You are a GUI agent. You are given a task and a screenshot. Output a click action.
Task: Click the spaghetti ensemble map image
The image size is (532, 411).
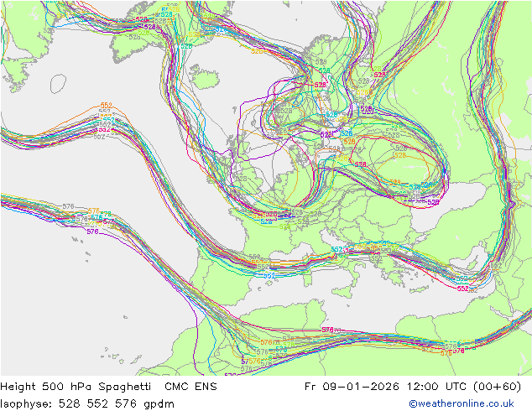266,188
